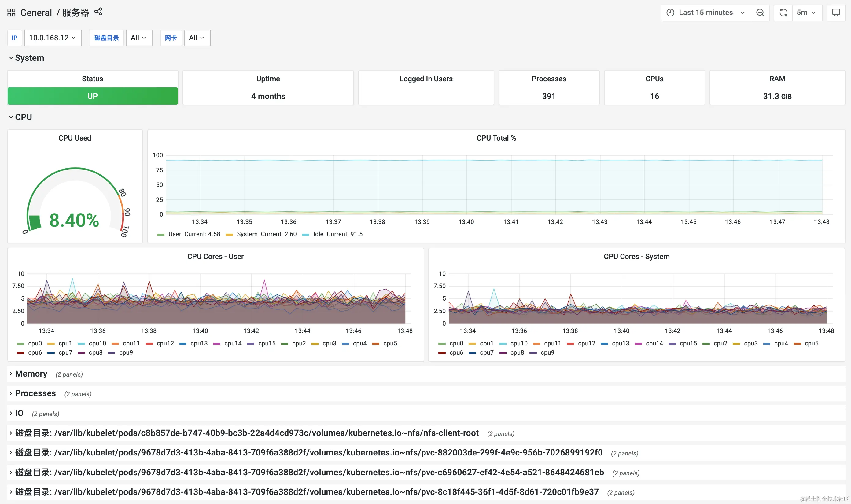Viewport: 851px width, 504px height.
Task: Collapse the CPU row
Action: (x=23, y=117)
